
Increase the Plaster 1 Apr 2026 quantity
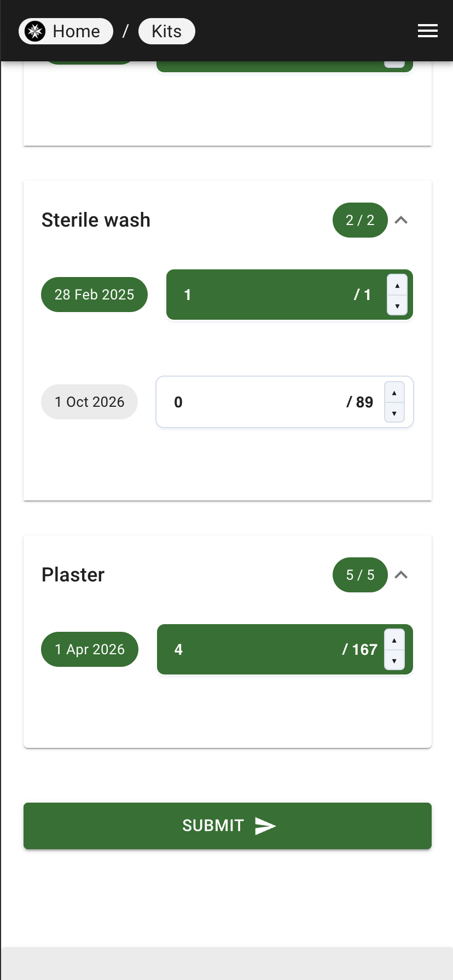(x=394, y=639)
